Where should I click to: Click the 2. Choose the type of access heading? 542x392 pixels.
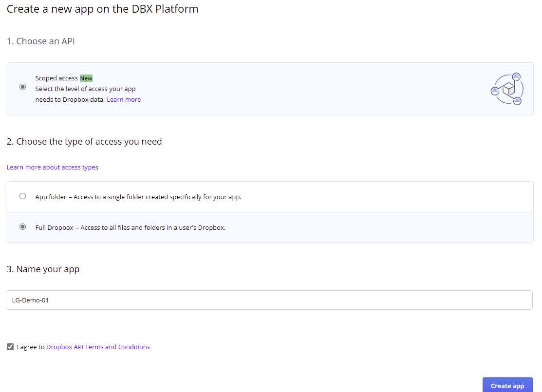coord(84,141)
